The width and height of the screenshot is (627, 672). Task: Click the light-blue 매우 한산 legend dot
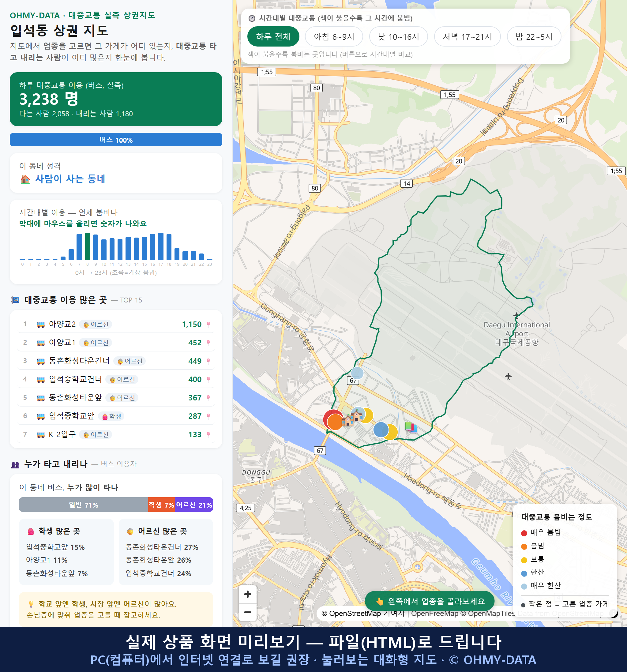524,587
